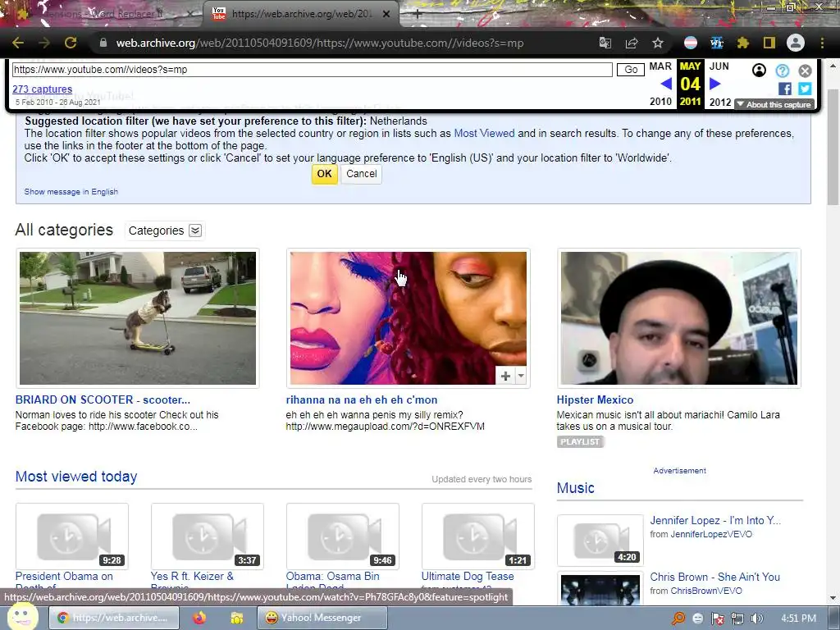Click the add-to plus icon on rihanna thumbnail

click(x=505, y=376)
